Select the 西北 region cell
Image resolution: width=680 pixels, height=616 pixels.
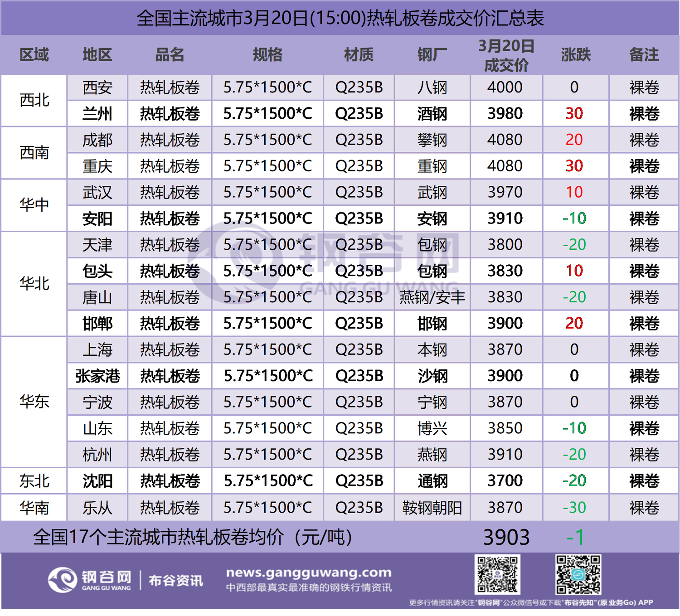click(34, 101)
